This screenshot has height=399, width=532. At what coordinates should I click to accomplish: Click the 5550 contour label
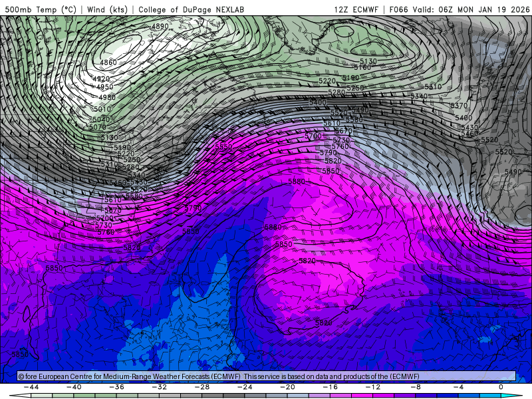pos(223,146)
